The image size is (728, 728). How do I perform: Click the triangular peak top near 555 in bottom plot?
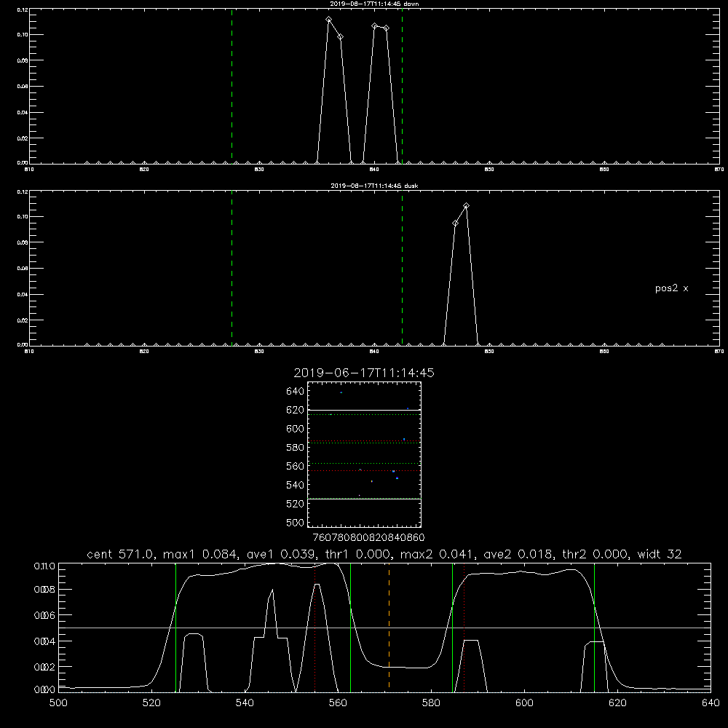coord(317,585)
